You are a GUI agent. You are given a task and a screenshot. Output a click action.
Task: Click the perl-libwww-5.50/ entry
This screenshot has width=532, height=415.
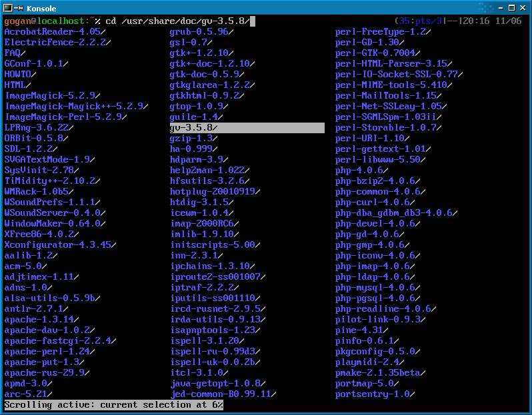click(381, 160)
